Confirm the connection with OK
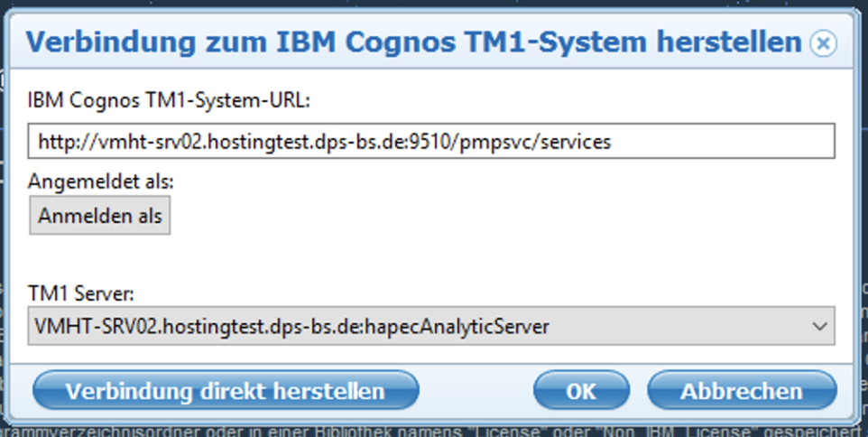This screenshot has width=868, height=437. (x=581, y=391)
